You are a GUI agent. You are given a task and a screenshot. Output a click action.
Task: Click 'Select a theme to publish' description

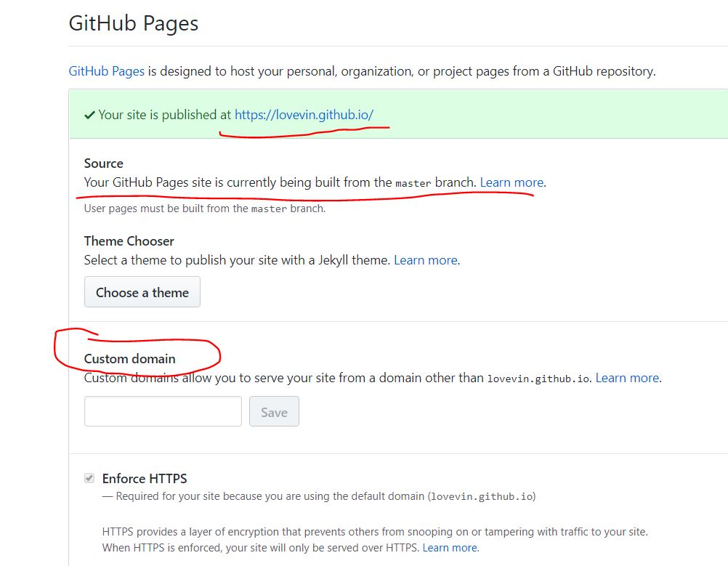[237, 260]
